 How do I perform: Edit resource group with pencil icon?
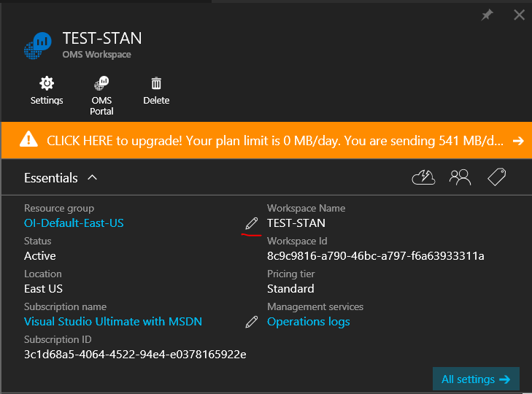click(x=252, y=223)
